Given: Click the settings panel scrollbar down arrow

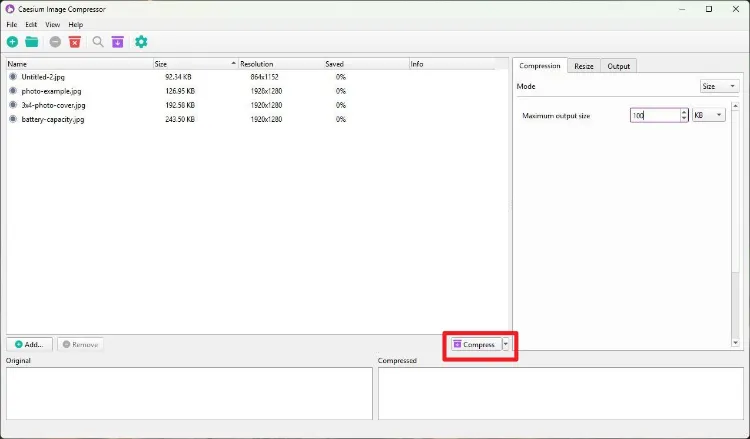Looking at the screenshot, I should coord(735,342).
